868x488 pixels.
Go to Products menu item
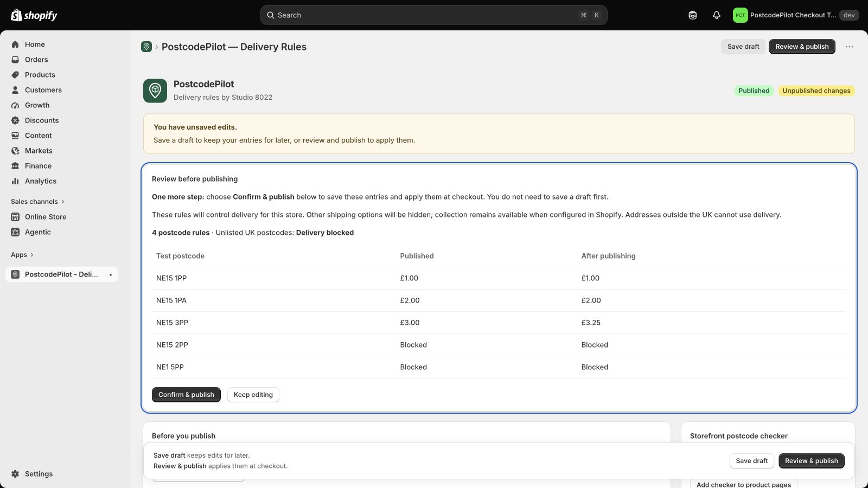coord(40,75)
